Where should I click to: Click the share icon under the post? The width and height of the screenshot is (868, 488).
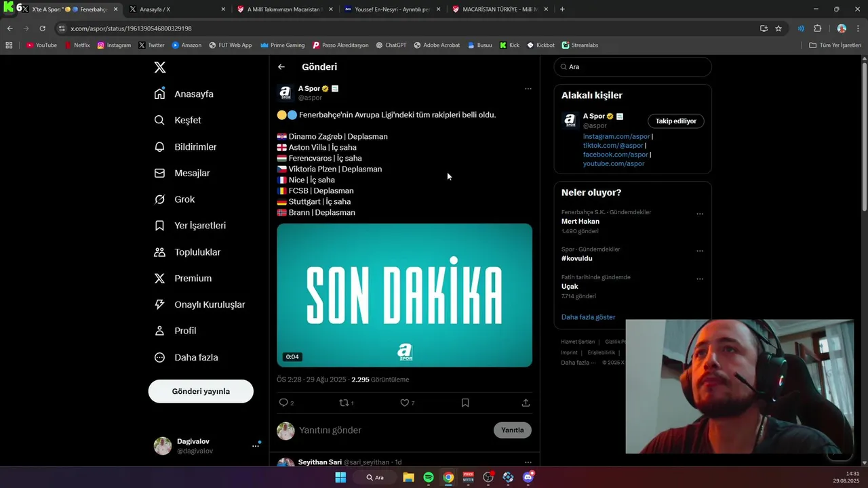[x=526, y=403]
